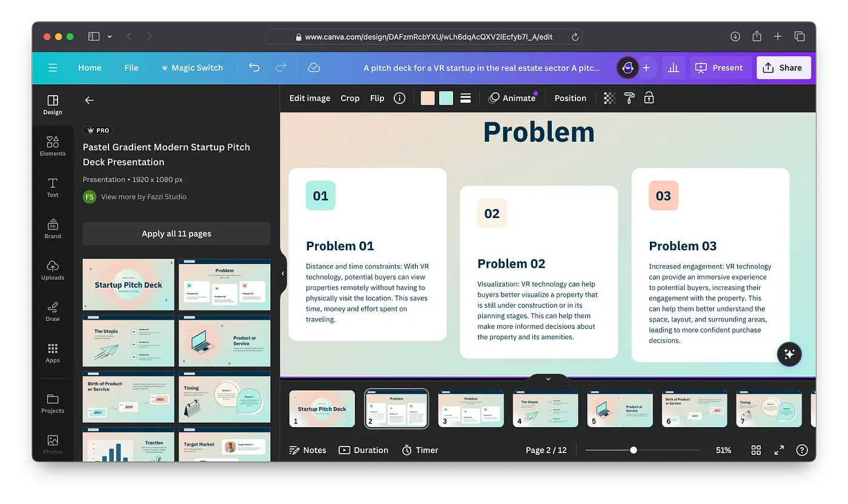Open grid view of pages

click(756, 450)
